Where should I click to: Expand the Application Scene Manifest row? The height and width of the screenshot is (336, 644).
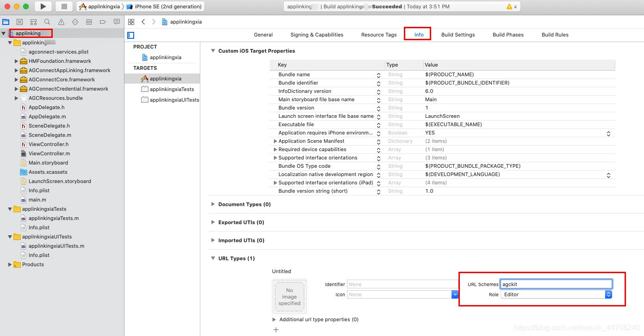[275, 141]
